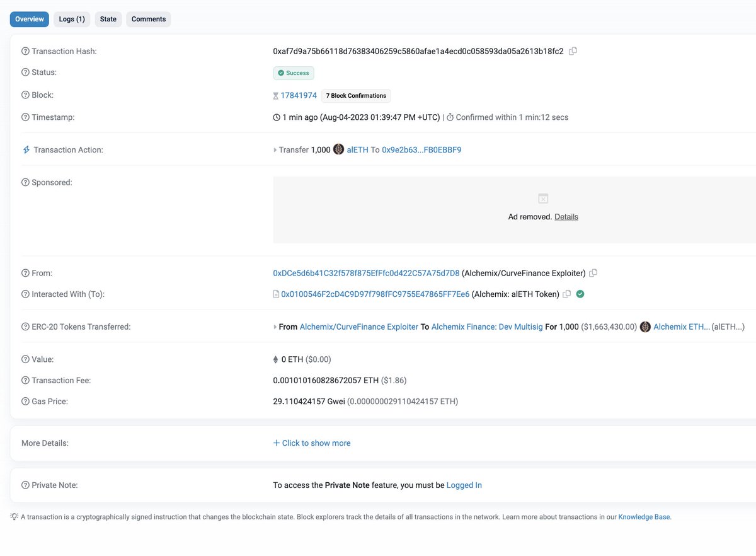Open the Knowledge Base link
Image resolution: width=756 pixels, height=556 pixels.
644,517
